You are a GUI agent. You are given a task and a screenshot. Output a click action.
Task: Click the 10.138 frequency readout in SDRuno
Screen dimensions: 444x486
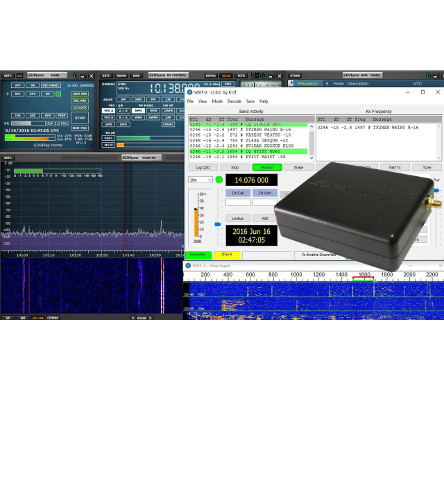click(x=167, y=88)
